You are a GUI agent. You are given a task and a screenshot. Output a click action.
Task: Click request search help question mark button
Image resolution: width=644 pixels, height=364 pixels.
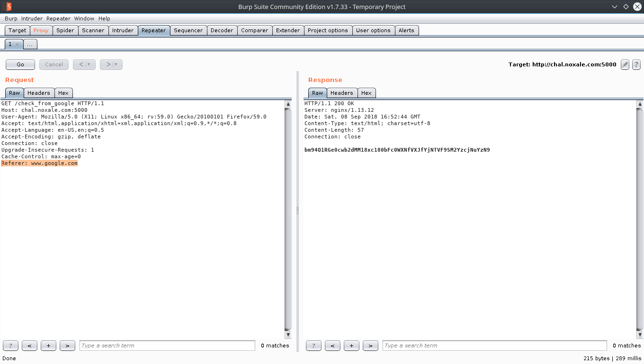tap(10, 346)
